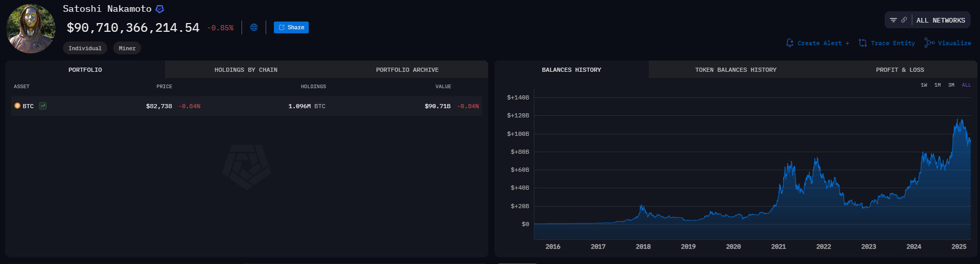Viewport: 980px width, 264px height.
Task: Click the bell icon for Create Alert
Action: 790,43
